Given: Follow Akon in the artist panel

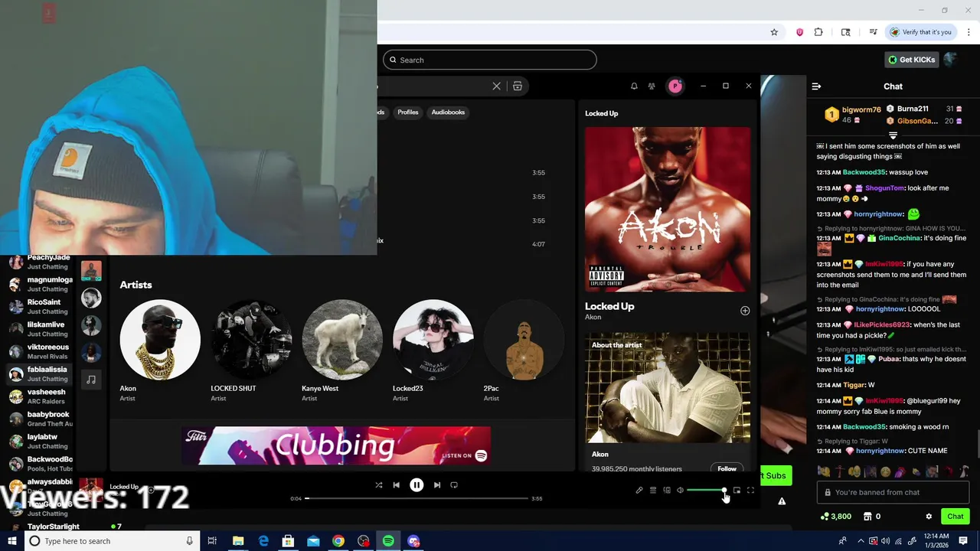Looking at the screenshot, I should 727,468.
